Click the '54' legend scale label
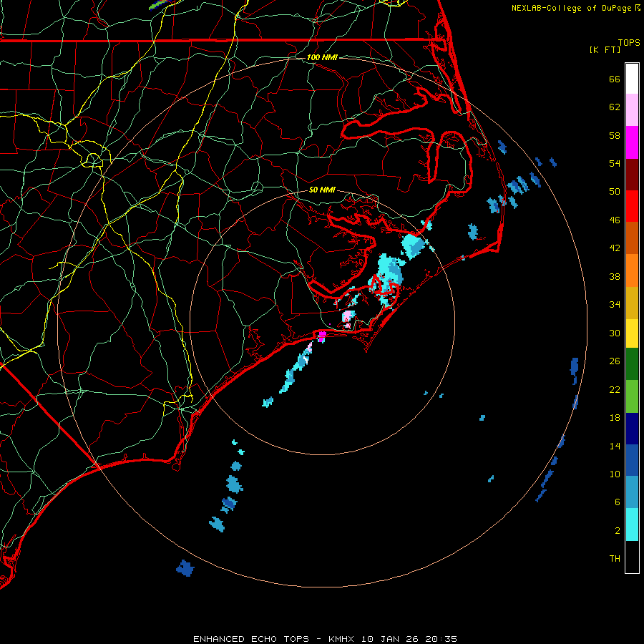Screen dimensions: 644x644 pyautogui.click(x=615, y=163)
